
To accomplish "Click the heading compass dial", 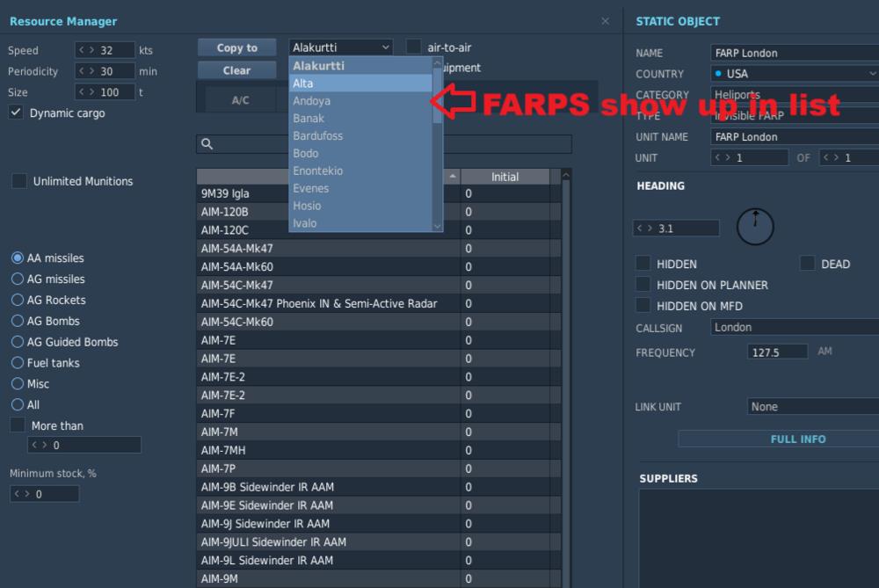I will point(754,227).
